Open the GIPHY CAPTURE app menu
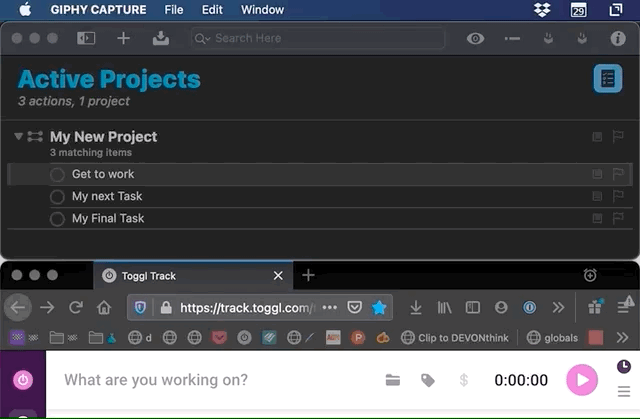640x419 pixels. point(98,9)
